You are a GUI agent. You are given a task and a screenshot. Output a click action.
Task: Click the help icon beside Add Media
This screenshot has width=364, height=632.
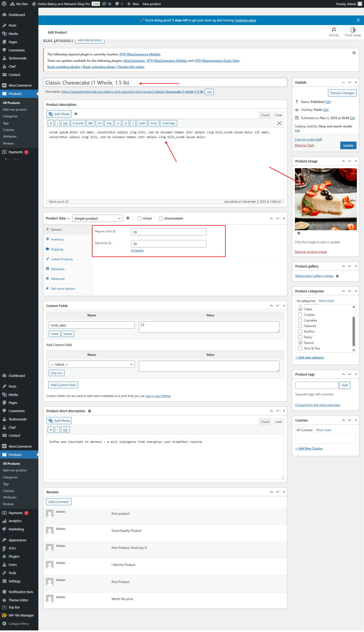tap(76, 114)
